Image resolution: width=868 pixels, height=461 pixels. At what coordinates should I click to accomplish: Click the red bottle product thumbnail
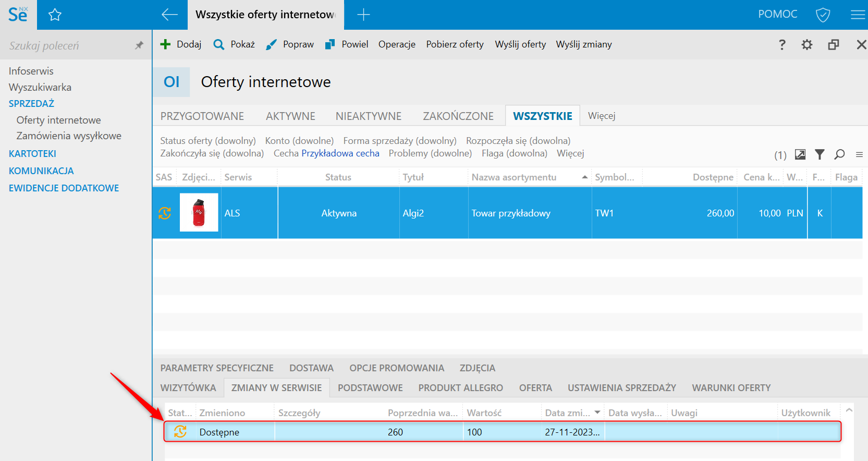point(199,212)
